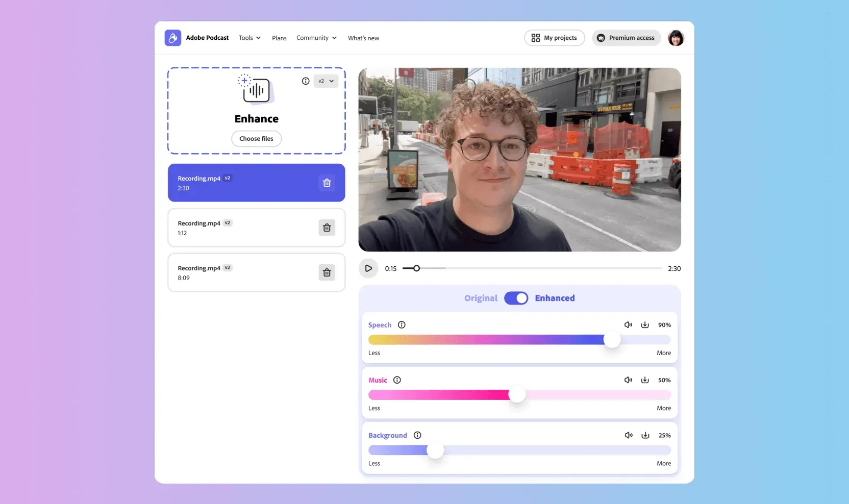
Task: Open the v2 version selector dropdown
Action: [x=326, y=81]
